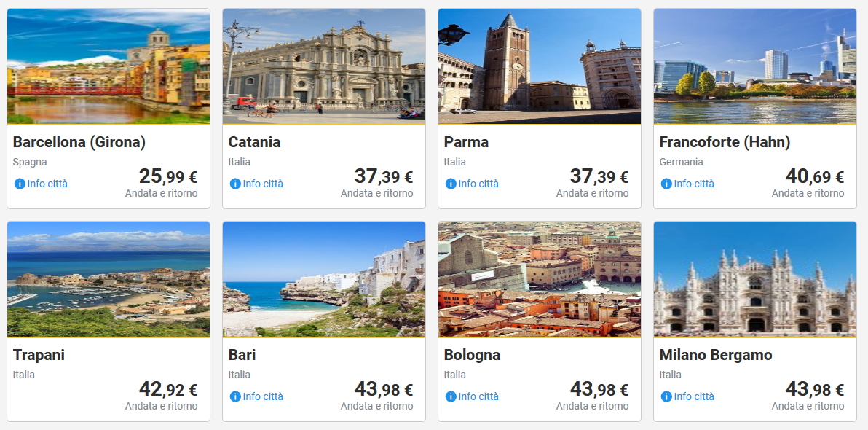The height and width of the screenshot is (430, 868).
Task: Select the Trapani harbor photo
Action: (x=108, y=279)
